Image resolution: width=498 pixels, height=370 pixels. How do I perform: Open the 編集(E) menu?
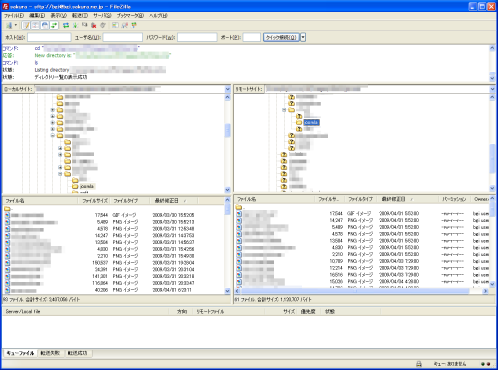coord(37,16)
